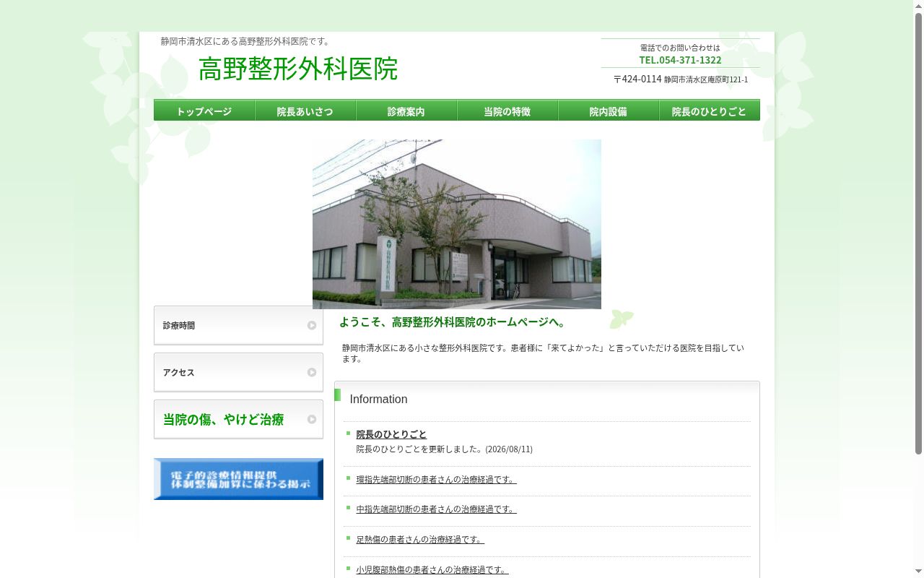This screenshot has width=924, height=578.
Task: Open the 院内設備 navigation item
Action: tap(609, 111)
